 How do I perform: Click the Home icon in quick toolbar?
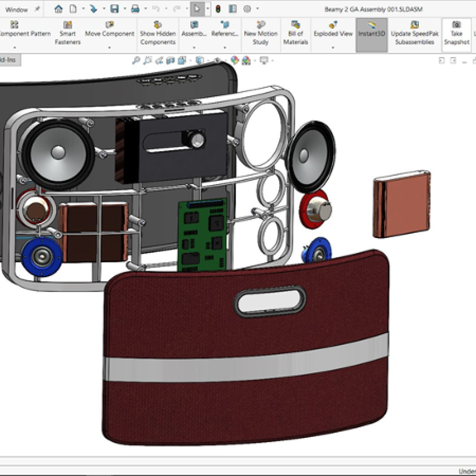click(59, 9)
